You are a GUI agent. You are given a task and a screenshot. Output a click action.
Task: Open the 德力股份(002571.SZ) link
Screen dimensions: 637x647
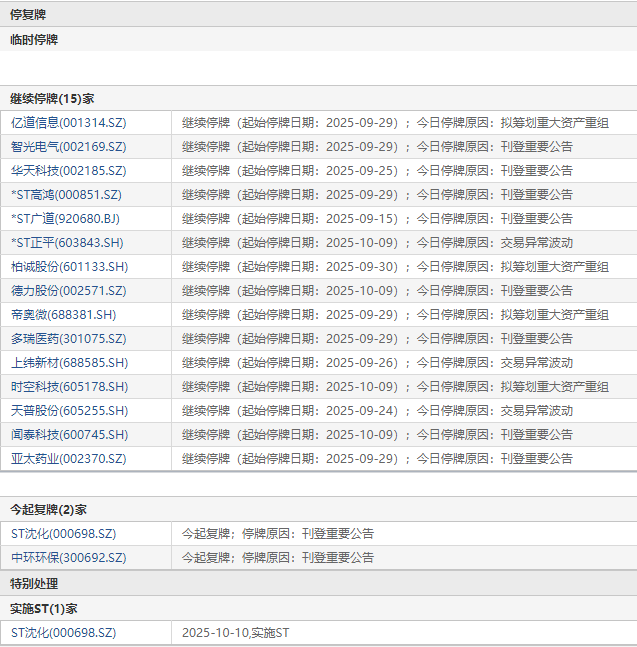(68, 290)
